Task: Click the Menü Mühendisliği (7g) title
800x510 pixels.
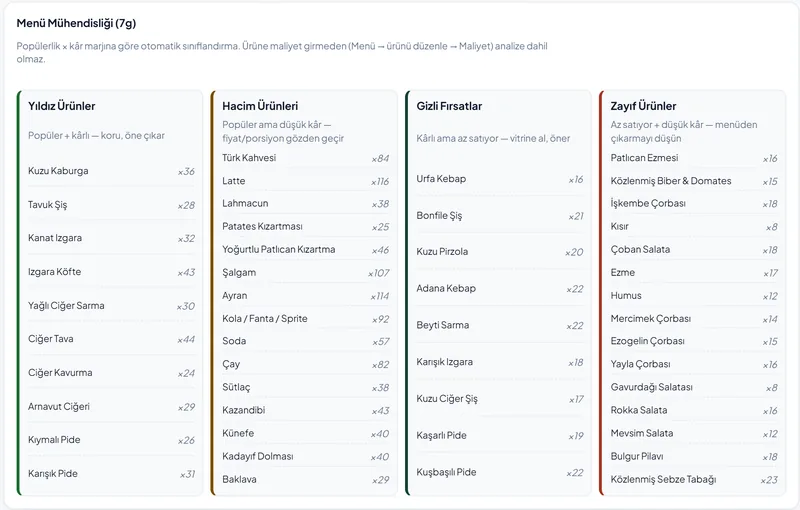Action: coord(76,23)
